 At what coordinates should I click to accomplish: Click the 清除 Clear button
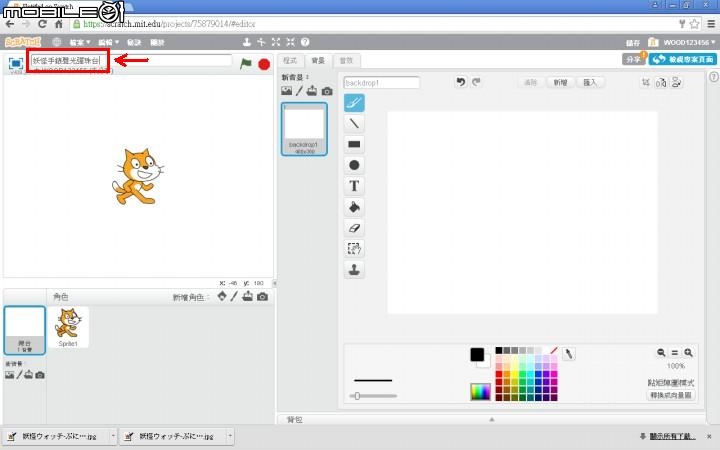[530, 83]
